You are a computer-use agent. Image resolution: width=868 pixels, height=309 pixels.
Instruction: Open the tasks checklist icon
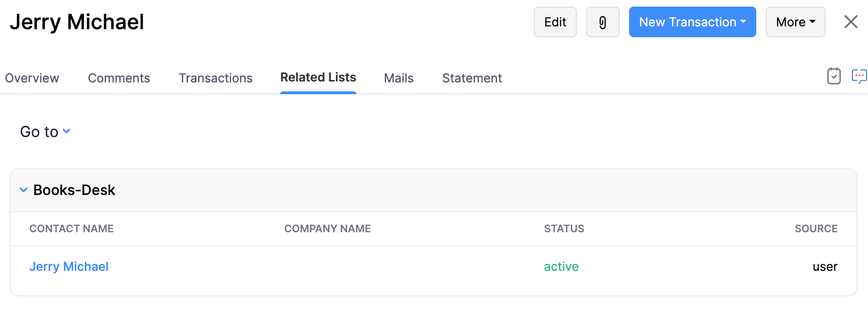click(834, 76)
